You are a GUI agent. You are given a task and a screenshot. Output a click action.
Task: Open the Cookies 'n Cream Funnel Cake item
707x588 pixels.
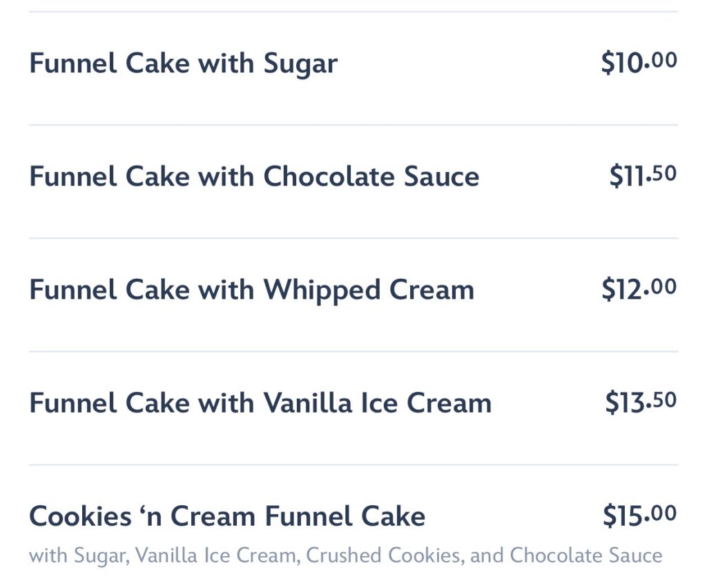pyautogui.click(x=227, y=516)
